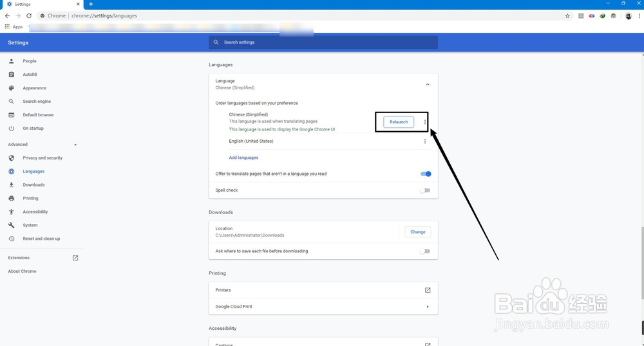Click the address bar URL
Screen dimensions: 644x346
pos(104,15)
